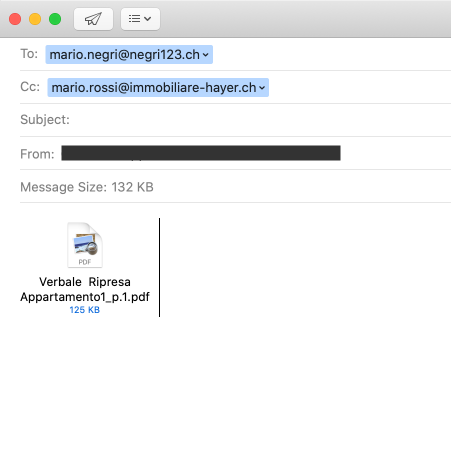
Task: Expand mario.negri@negri123.ch recipient chevron
Action: click(206, 55)
